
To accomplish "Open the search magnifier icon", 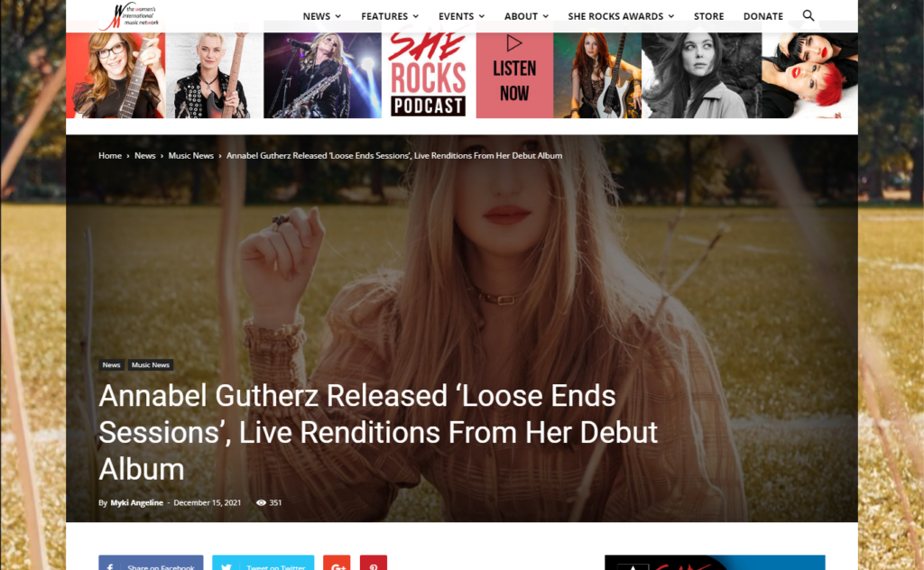I will 808,16.
